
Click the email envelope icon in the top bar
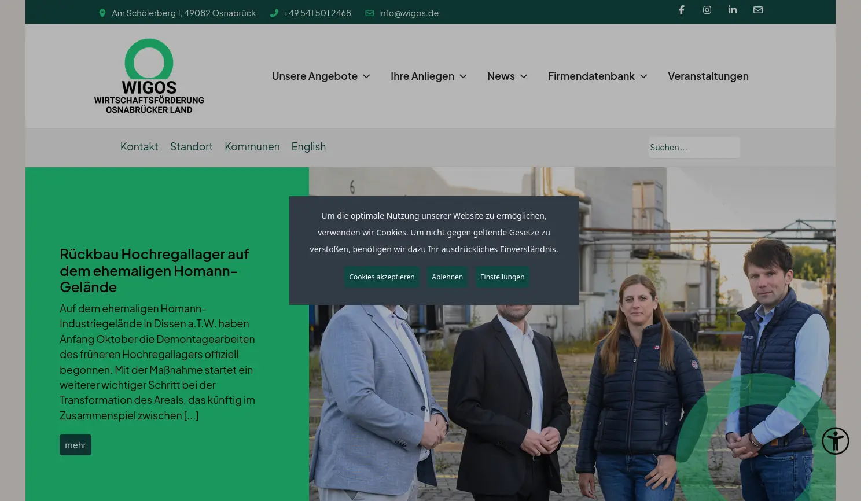[x=757, y=10]
